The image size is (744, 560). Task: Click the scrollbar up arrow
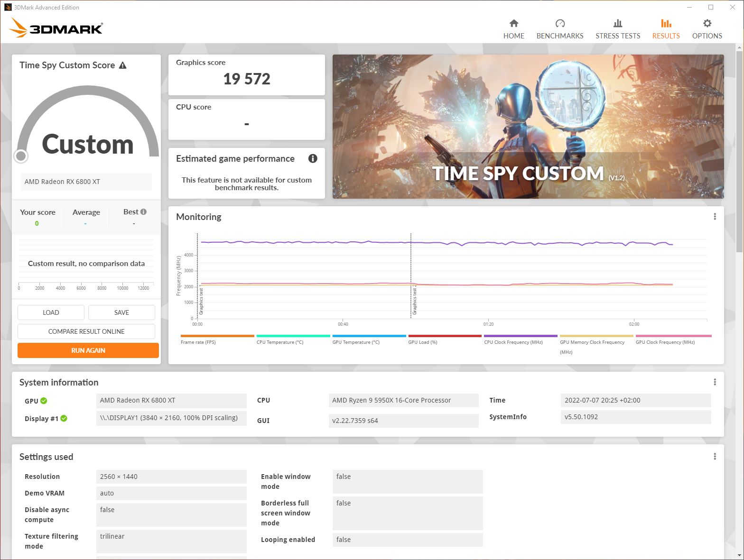click(x=739, y=47)
